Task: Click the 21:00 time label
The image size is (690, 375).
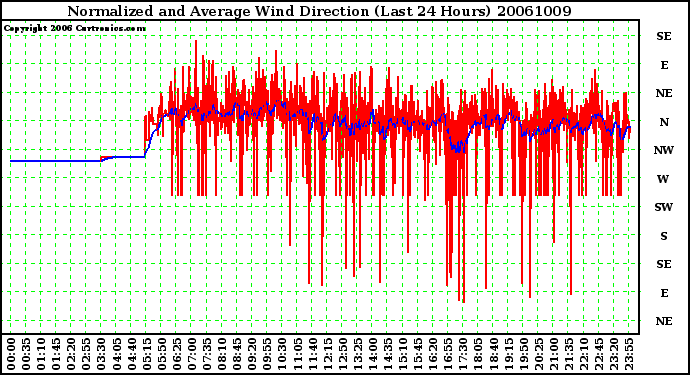Action: [x=554, y=354]
